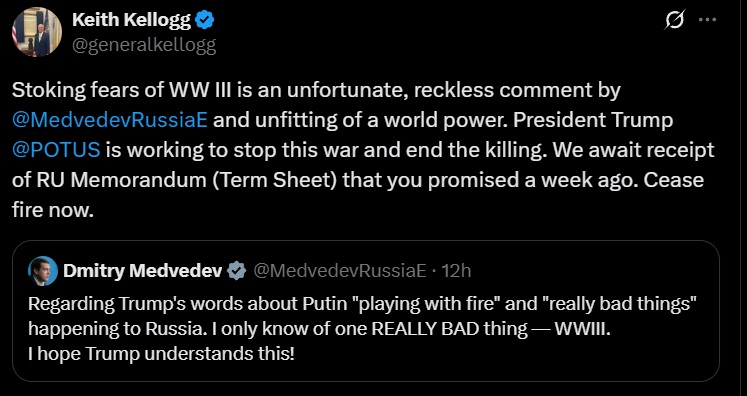747x396 pixels.
Task: Click 'I hope Trump understands this!' in quote
Action: (162, 354)
